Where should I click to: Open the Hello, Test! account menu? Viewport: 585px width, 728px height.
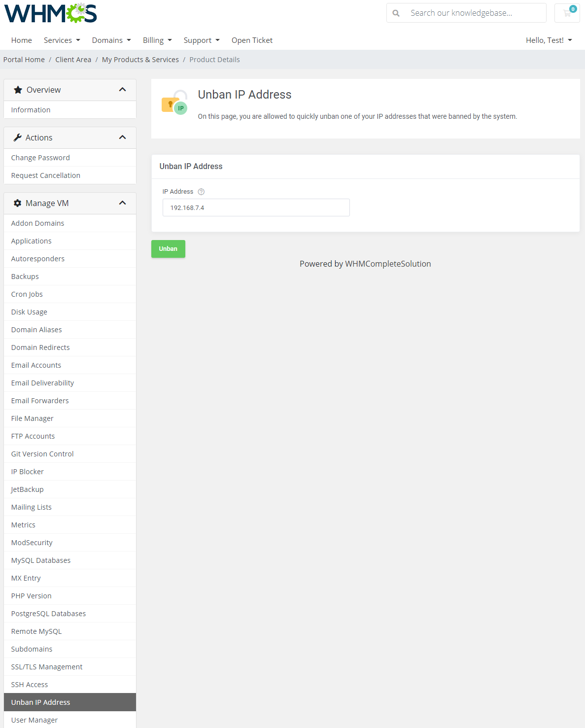pos(548,40)
